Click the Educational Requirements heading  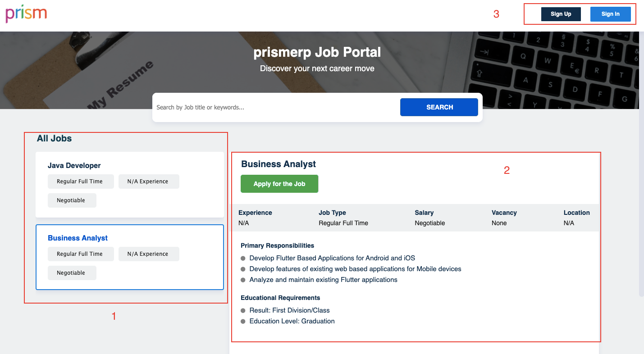click(x=280, y=298)
